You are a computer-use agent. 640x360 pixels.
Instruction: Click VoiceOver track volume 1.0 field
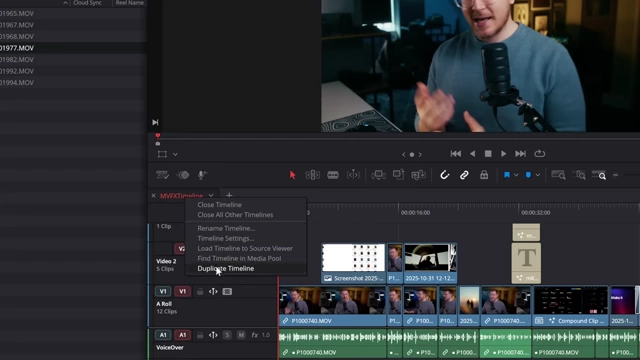pos(266,335)
